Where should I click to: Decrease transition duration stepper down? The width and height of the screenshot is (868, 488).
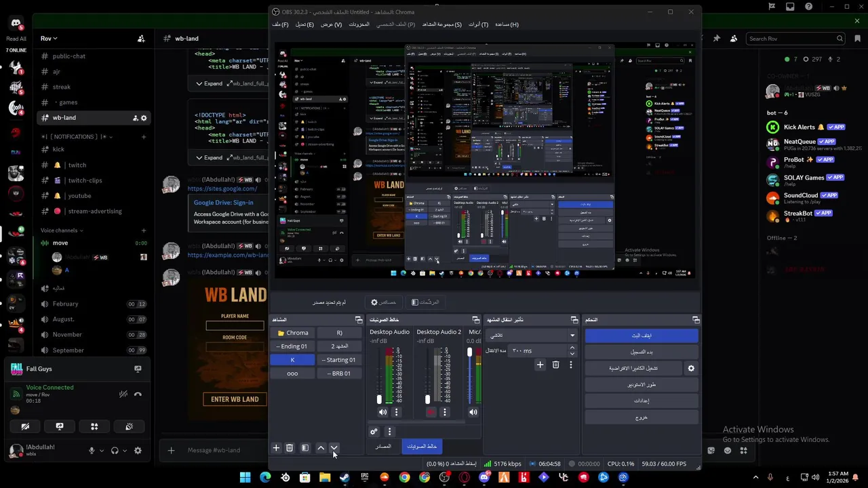tap(572, 354)
